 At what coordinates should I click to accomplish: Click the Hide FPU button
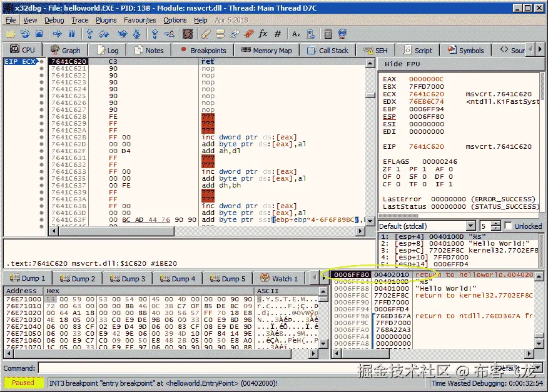click(402, 64)
